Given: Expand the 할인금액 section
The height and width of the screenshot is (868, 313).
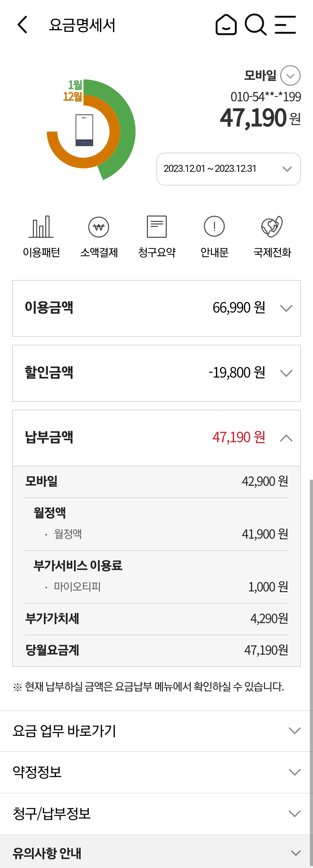Looking at the screenshot, I should 286,373.
